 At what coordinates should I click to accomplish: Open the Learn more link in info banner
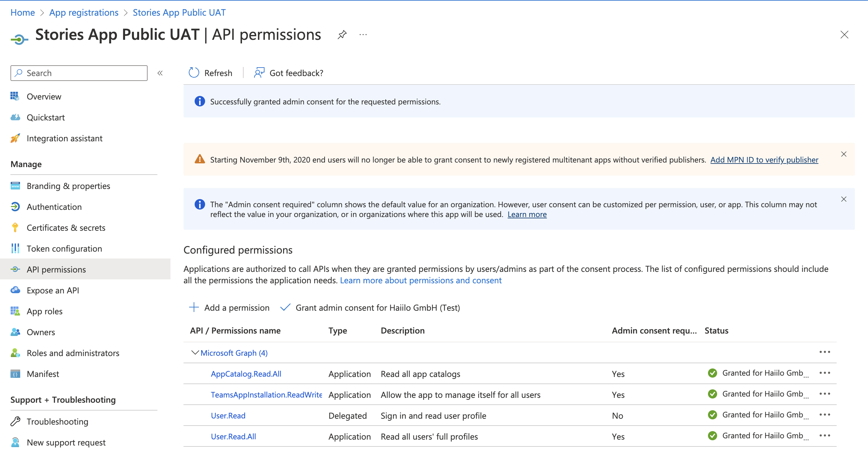pyautogui.click(x=527, y=214)
